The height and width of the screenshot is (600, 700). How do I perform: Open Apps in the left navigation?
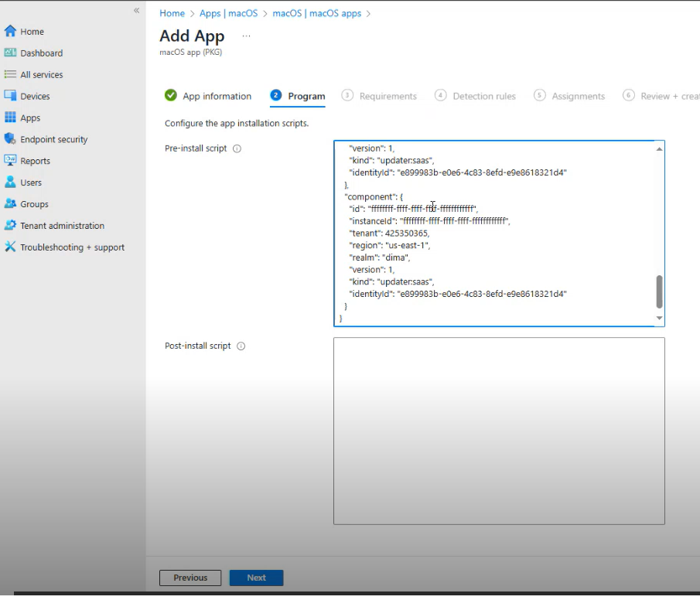coord(30,118)
